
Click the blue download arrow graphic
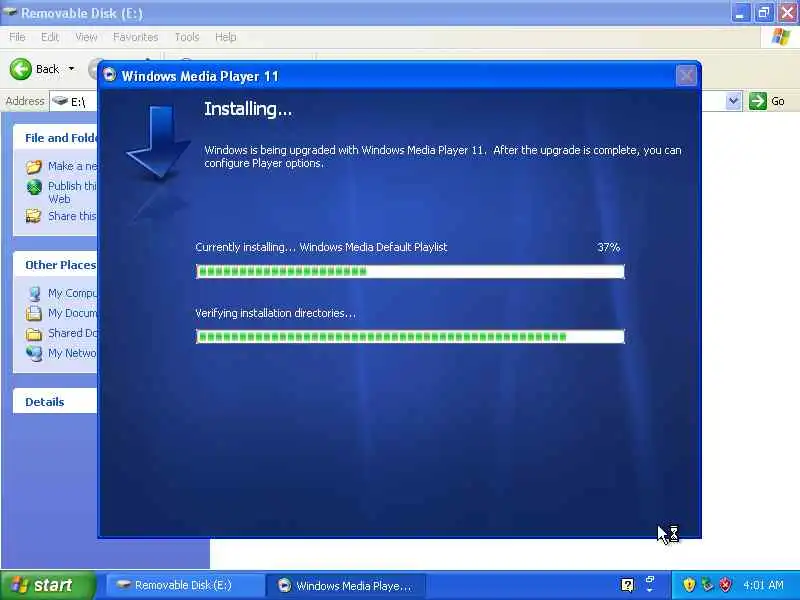click(x=159, y=143)
